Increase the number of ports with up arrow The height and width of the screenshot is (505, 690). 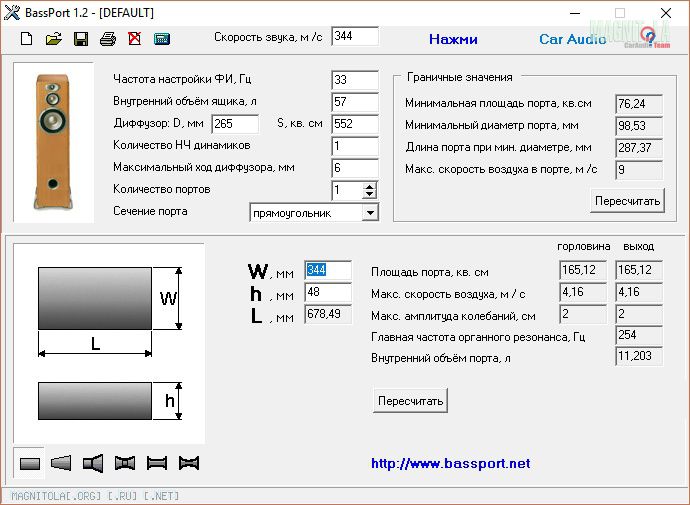[x=370, y=187]
